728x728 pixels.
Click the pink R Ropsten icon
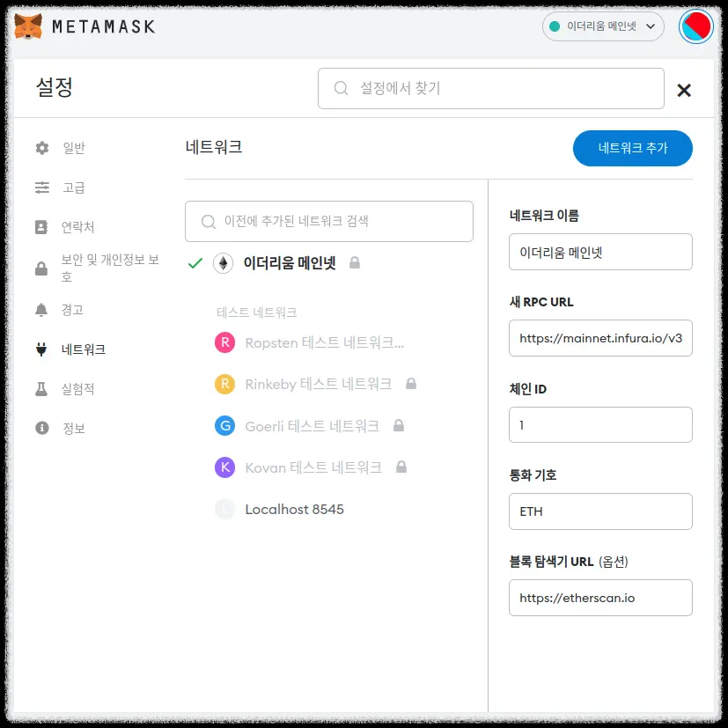point(224,342)
